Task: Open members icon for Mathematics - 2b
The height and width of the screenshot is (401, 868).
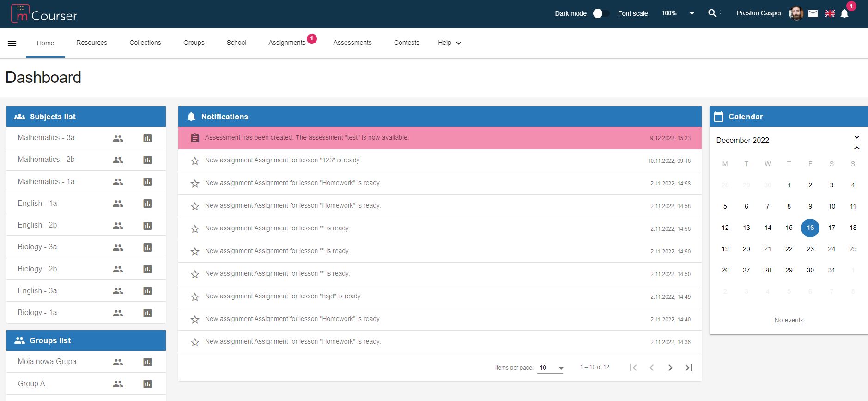Action: (118, 160)
